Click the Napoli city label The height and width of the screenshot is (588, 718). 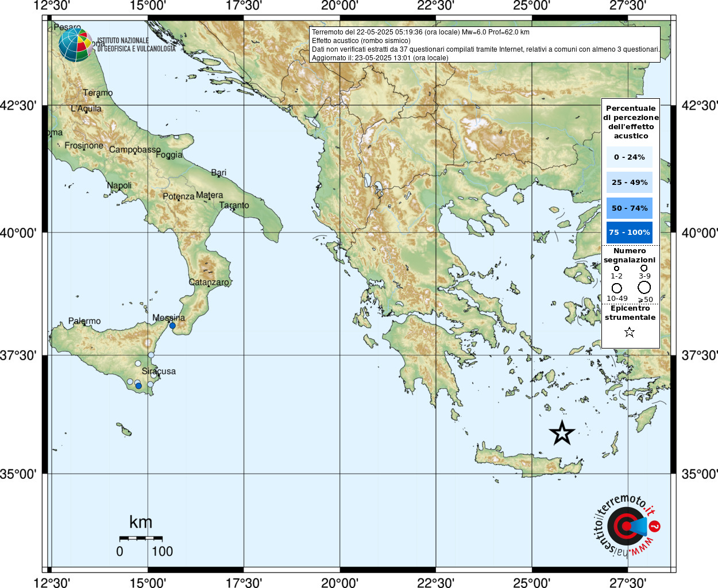(119, 185)
